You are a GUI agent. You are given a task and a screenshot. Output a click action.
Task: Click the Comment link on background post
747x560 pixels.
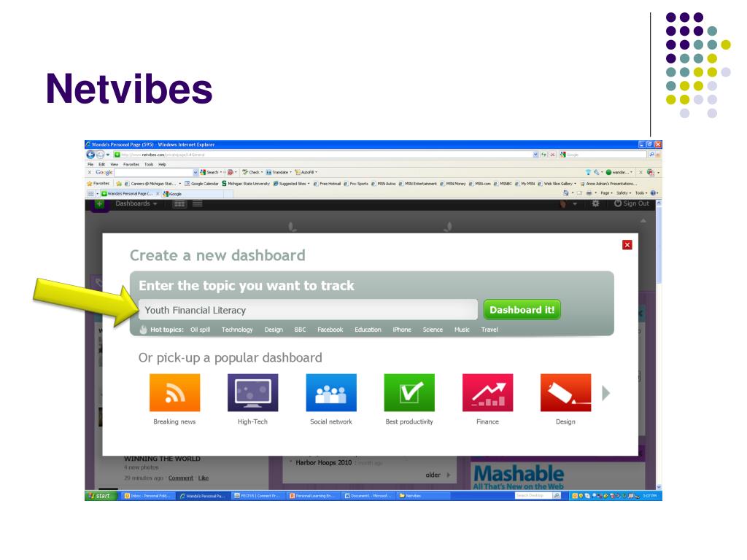coord(181,478)
